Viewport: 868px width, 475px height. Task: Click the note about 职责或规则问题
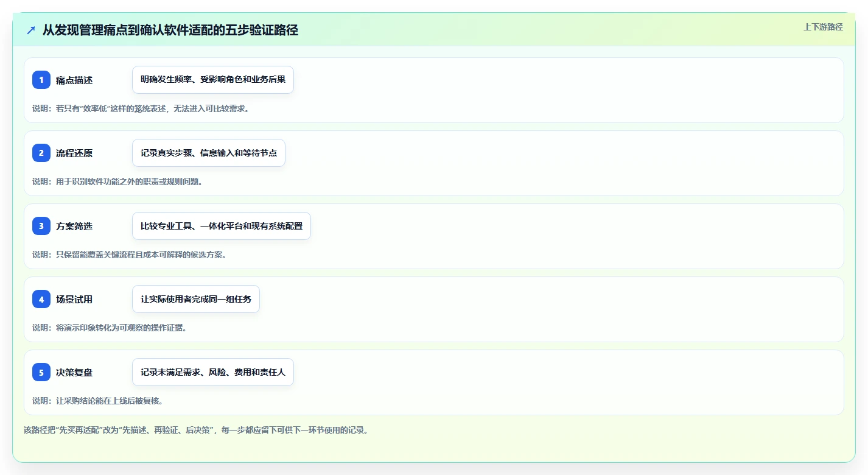click(x=117, y=181)
